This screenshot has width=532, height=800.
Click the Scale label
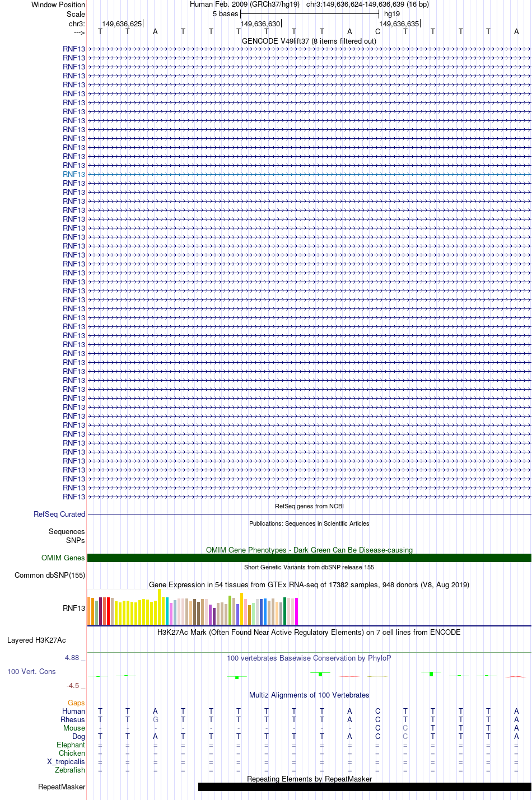pyautogui.click(x=76, y=14)
